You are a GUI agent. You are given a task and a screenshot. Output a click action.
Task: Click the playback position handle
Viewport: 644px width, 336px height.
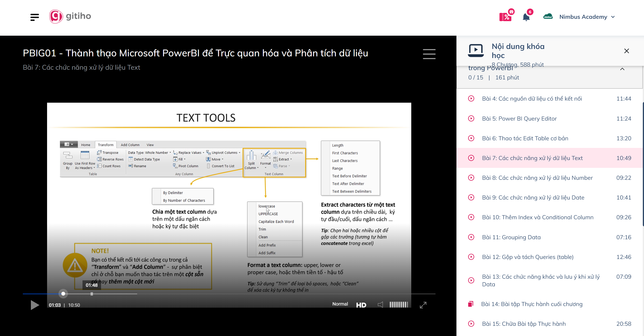tap(63, 294)
